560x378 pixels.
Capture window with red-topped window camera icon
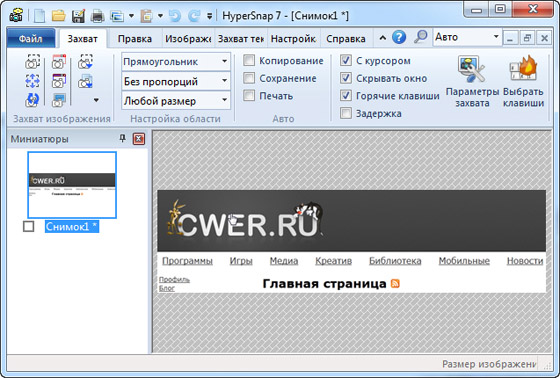(x=59, y=62)
